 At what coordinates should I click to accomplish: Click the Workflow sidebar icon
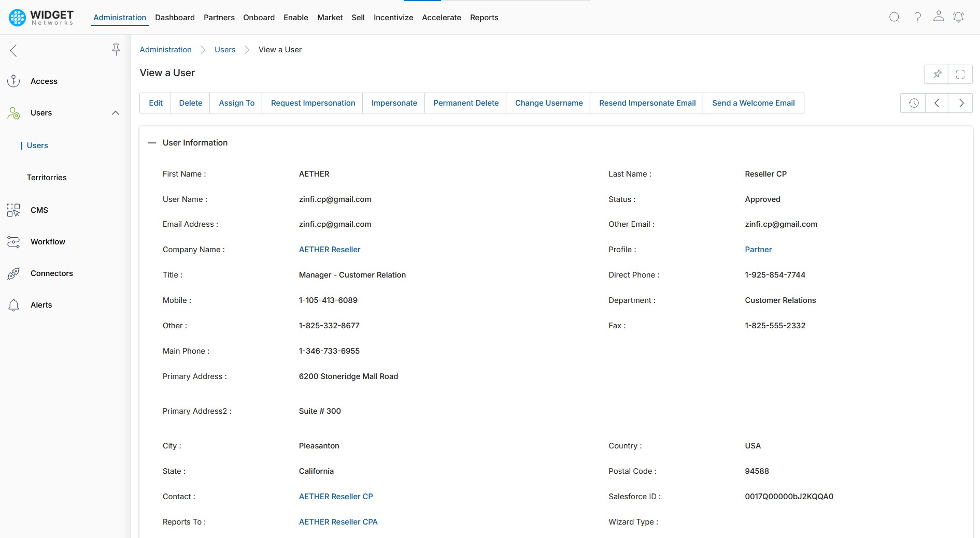pyautogui.click(x=13, y=242)
